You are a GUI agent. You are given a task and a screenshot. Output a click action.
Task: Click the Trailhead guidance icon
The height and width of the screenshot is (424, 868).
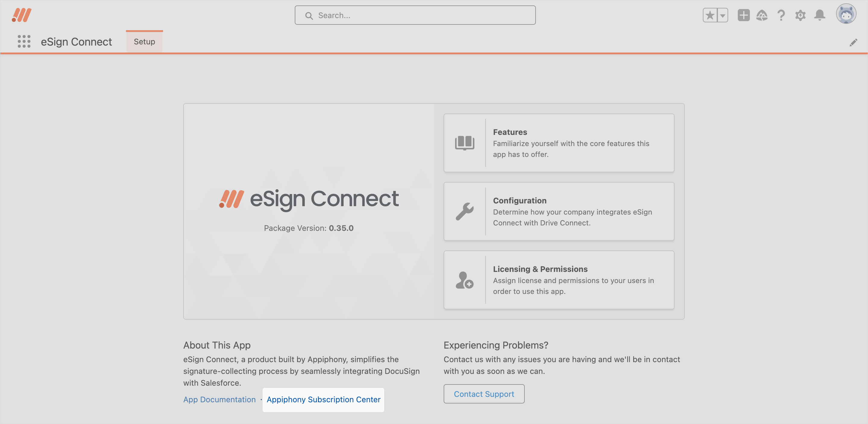[x=762, y=15]
